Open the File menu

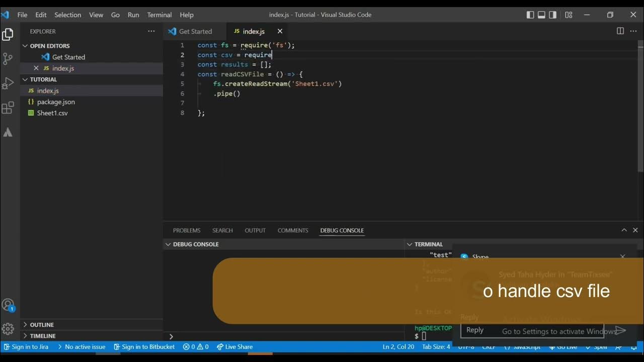click(x=22, y=15)
